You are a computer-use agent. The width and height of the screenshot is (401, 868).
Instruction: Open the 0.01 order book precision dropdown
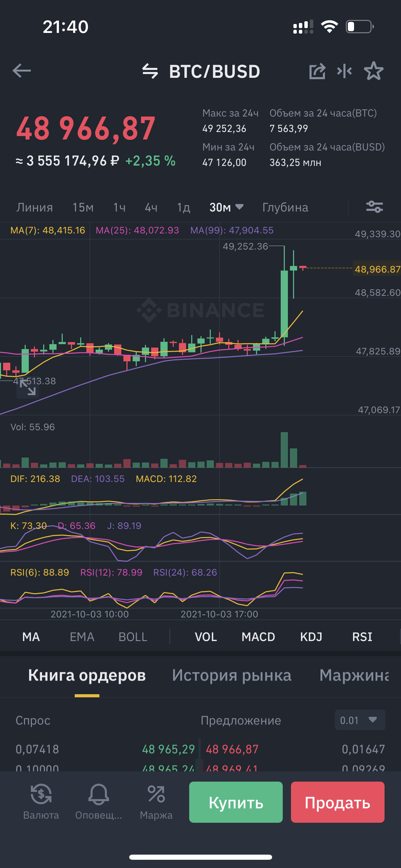(360, 720)
